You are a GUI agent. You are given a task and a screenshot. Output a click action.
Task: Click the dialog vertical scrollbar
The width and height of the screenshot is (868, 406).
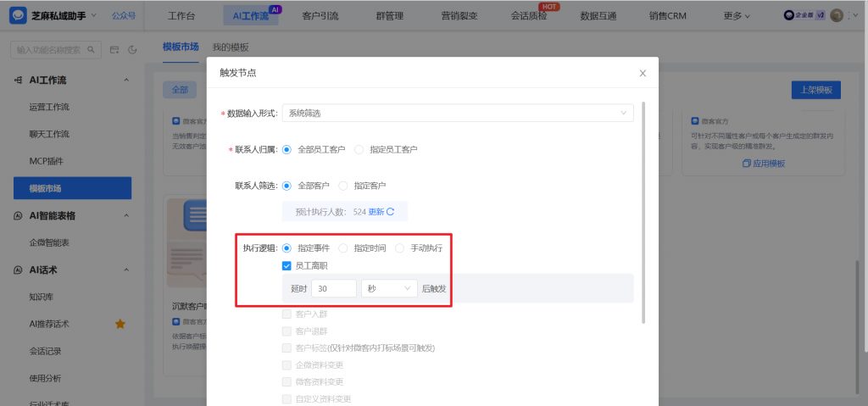pyautogui.click(x=643, y=212)
